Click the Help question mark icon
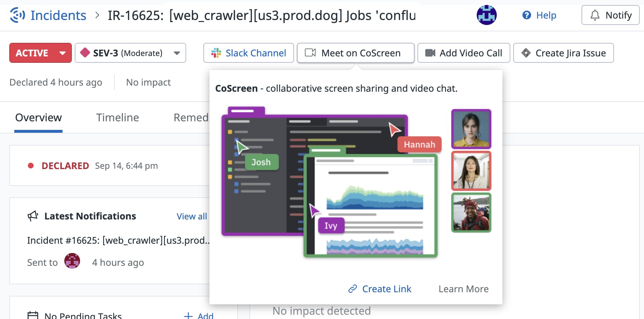The width and height of the screenshot is (644, 319). (526, 15)
